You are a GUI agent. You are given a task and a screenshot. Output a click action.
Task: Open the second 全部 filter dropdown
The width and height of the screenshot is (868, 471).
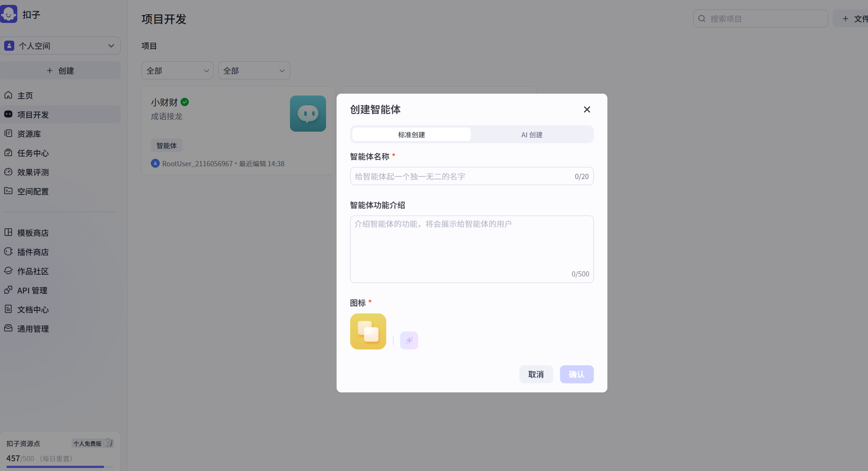254,70
